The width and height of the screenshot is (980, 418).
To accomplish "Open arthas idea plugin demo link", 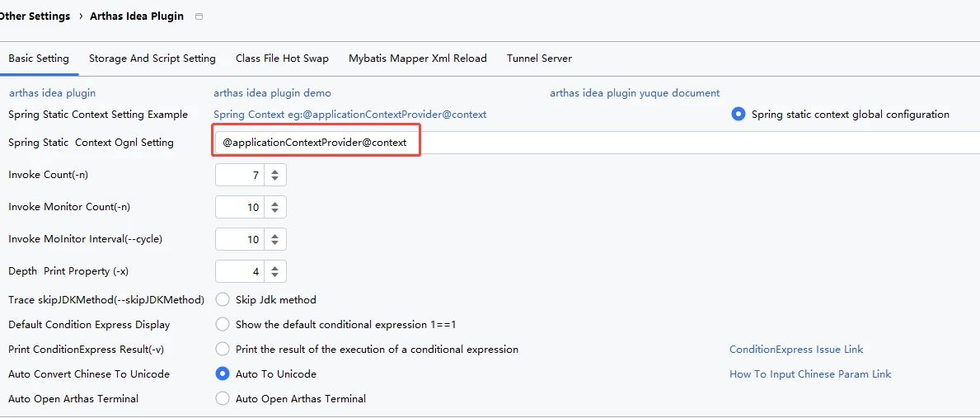I will 272,93.
